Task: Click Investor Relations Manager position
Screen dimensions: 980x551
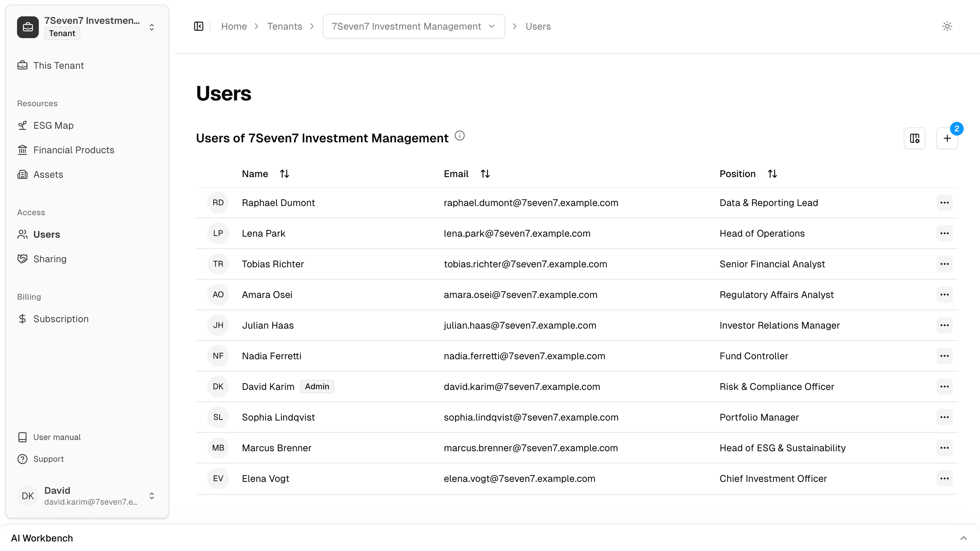Action: [x=780, y=325]
